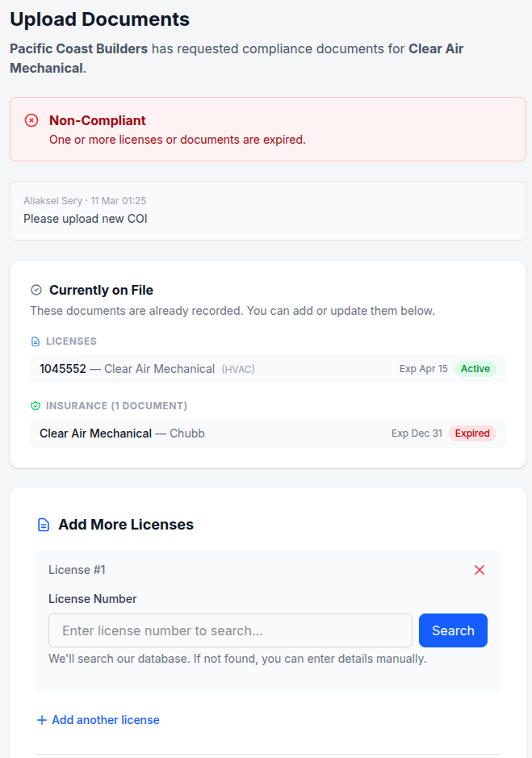The height and width of the screenshot is (758, 532).
Task: Click the red Expired status badge
Action: 472,433
